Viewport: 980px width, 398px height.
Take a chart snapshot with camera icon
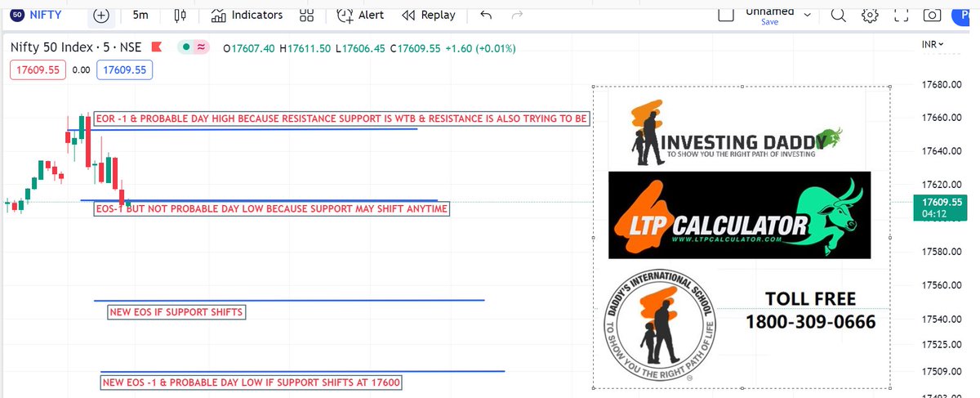(x=931, y=15)
